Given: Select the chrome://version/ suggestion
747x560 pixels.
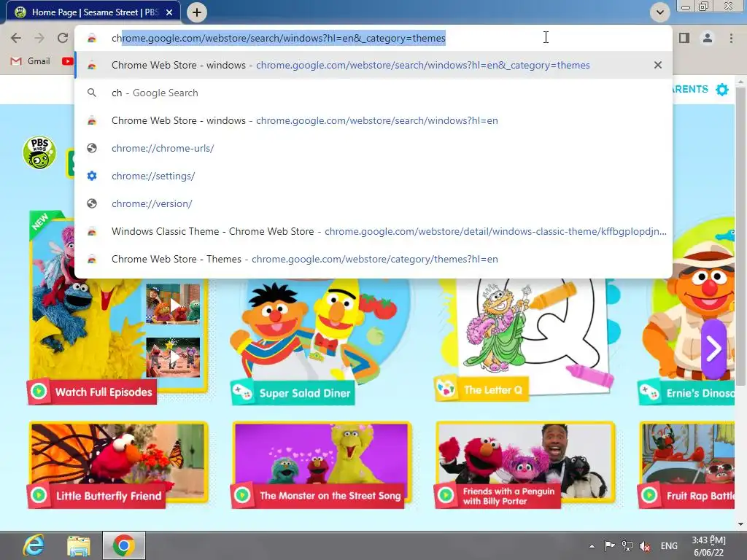Looking at the screenshot, I should coord(373,203).
